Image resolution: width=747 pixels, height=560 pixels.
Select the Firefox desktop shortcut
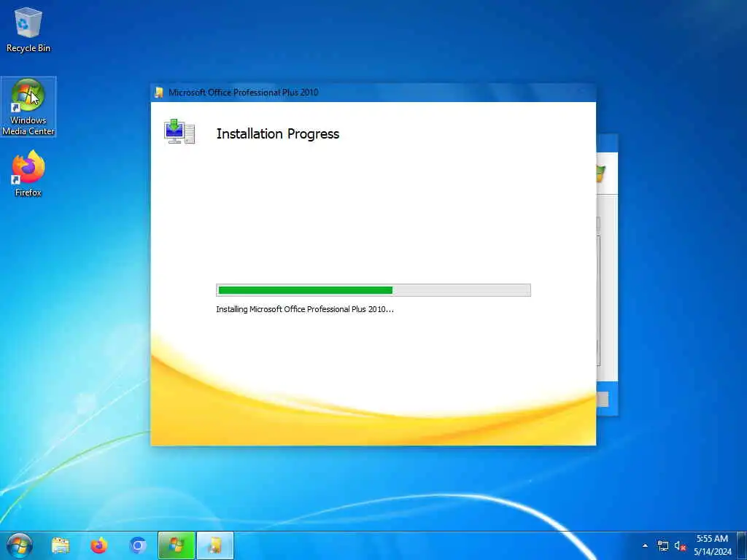tap(28, 174)
